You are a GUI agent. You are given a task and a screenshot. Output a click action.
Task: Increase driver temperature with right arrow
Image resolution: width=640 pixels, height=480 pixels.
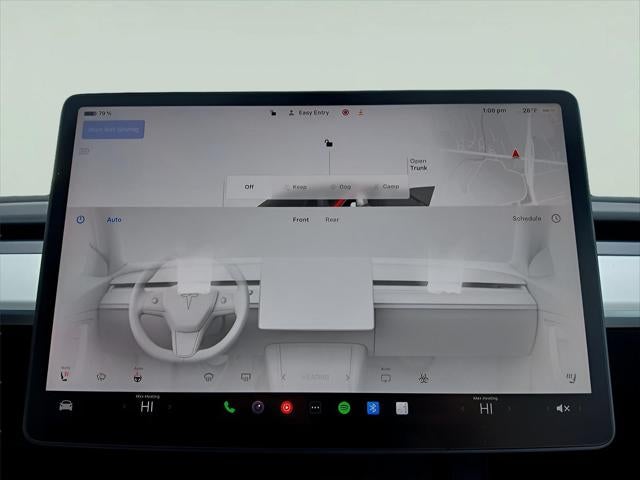171,408
